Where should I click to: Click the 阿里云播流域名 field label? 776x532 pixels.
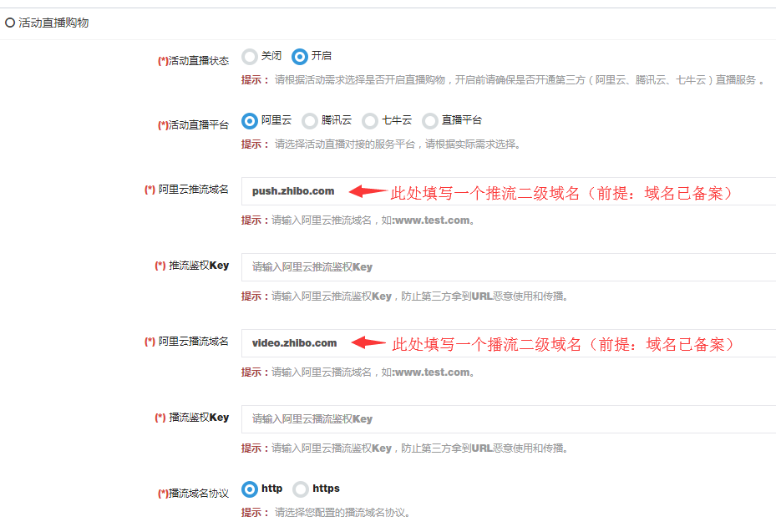(186, 342)
